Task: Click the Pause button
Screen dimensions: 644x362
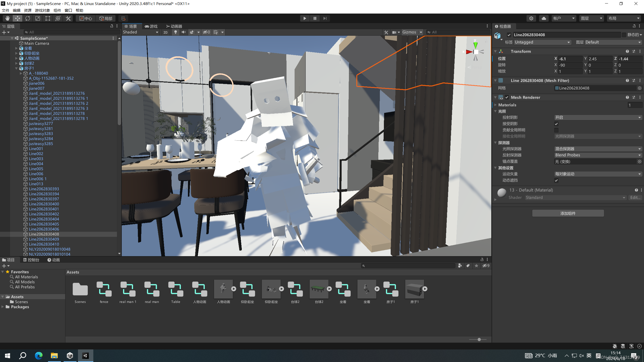Action: click(315, 18)
